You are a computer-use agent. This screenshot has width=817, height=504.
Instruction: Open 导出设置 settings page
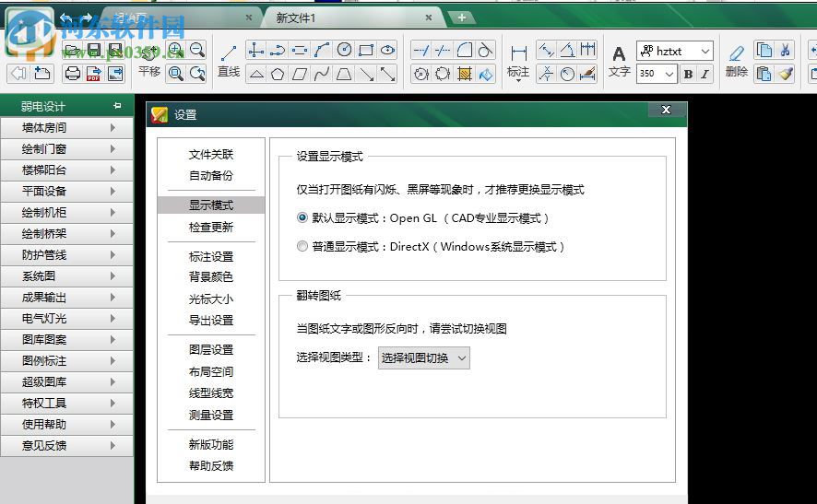point(211,321)
